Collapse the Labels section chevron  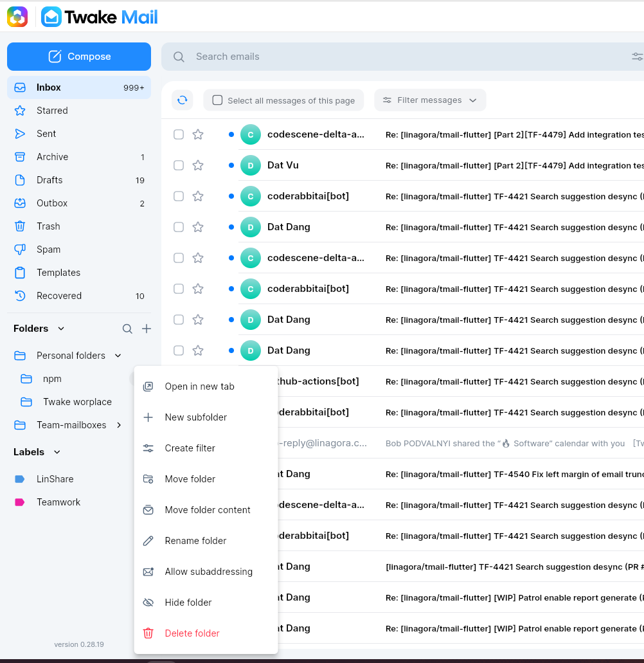(57, 452)
